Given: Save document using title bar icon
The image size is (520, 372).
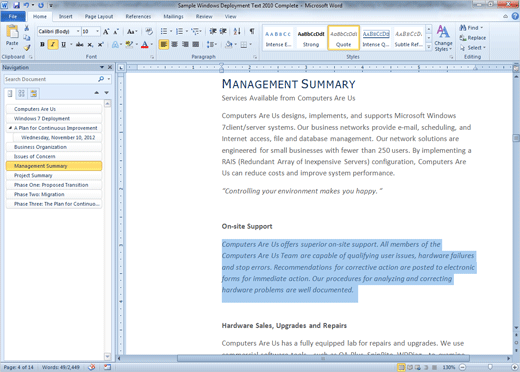Looking at the screenshot, I should point(16,5).
